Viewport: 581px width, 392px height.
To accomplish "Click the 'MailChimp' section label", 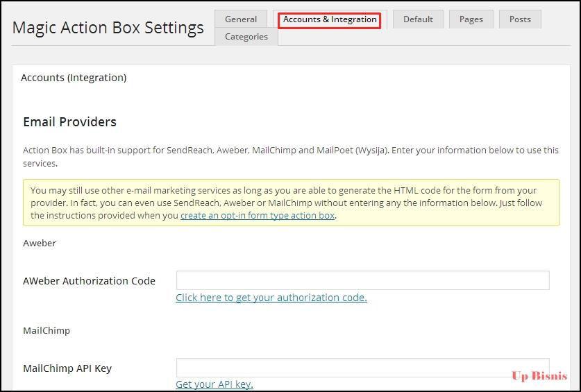I will 47,330.
